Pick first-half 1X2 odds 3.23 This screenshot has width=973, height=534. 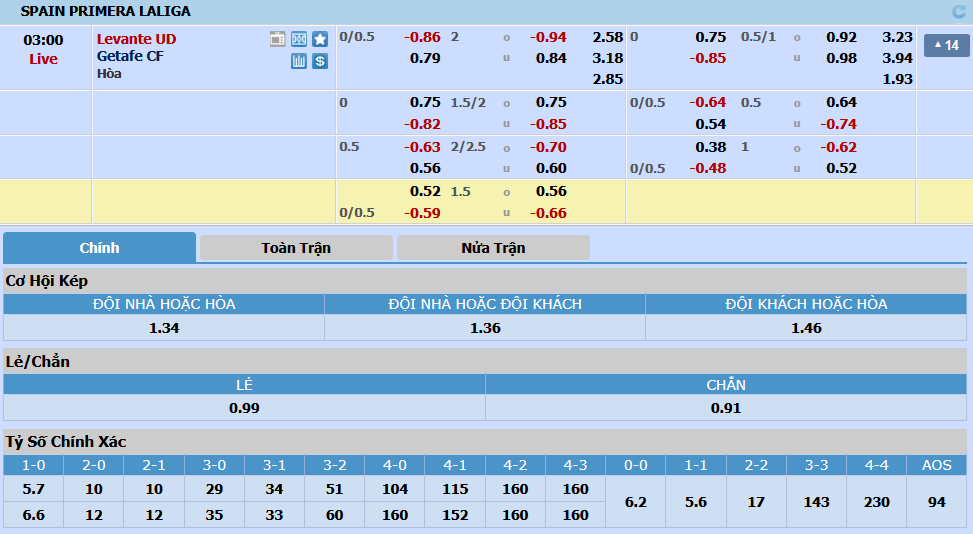[897, 37]
